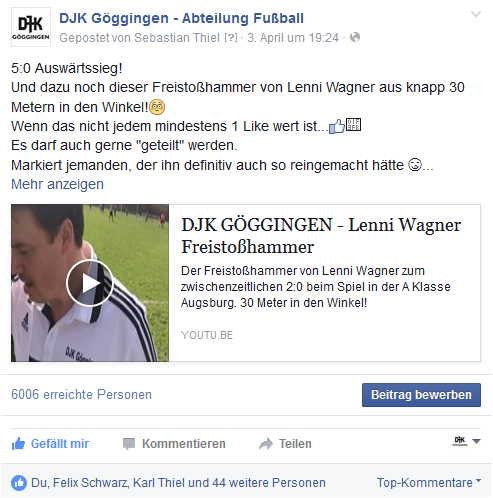Open the post options chevron menu
The width and height of the screenshot is (493, 498).
pyautogui.click(x=475, y=14)
